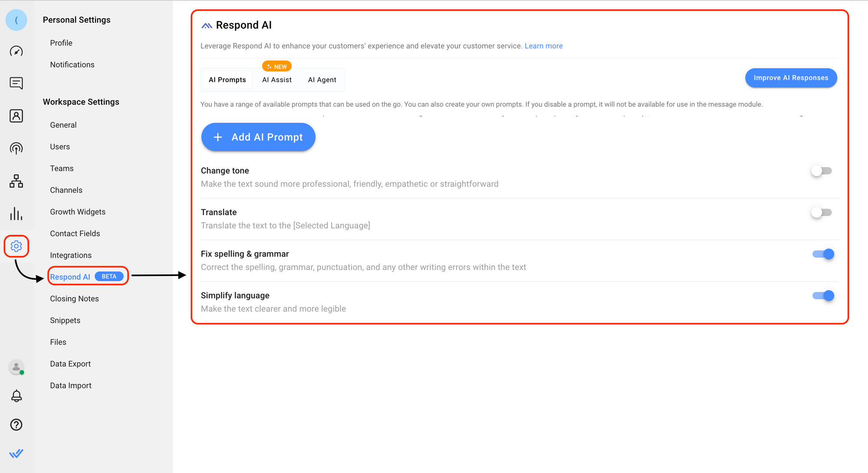This screenshot has height=473, width=868.
Task: Open the Channels workspace settings
Action: click(x=65, y=190)
